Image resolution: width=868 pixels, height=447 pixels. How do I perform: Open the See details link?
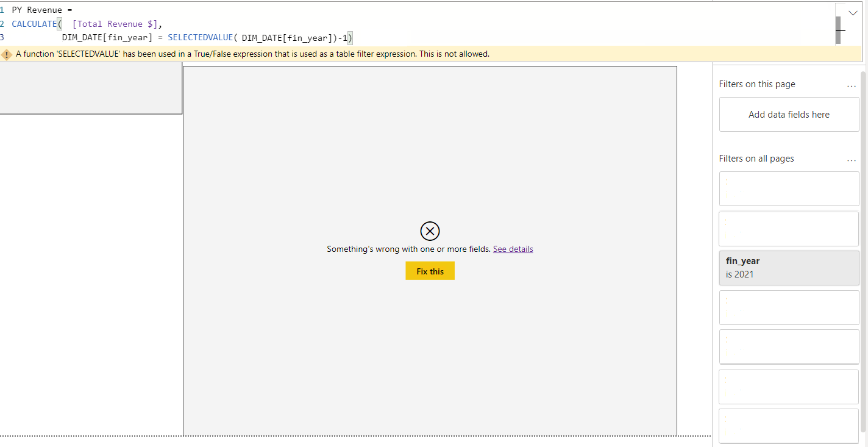(513, 249)
